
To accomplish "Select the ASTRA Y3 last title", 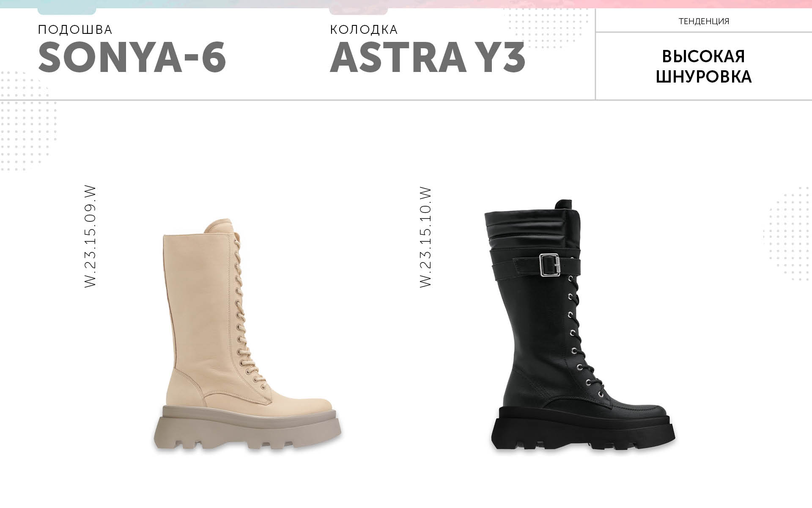I will coord(428,57).
